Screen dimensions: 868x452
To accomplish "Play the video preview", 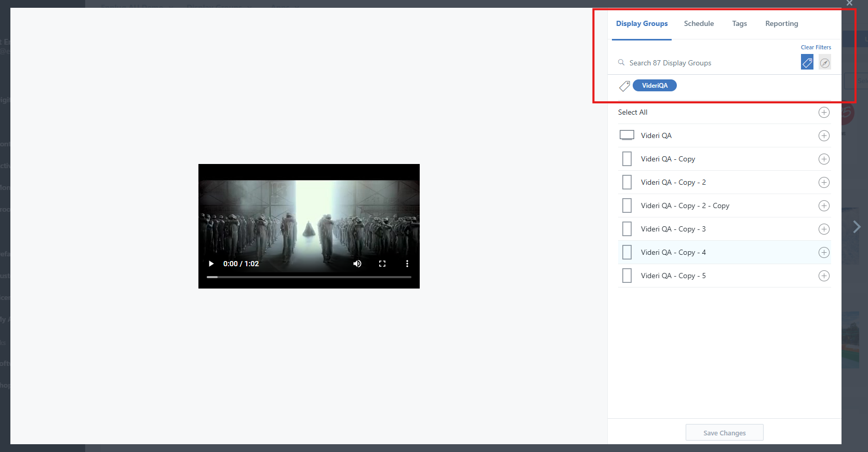I will pyautogui.click(x=211, y=264).
